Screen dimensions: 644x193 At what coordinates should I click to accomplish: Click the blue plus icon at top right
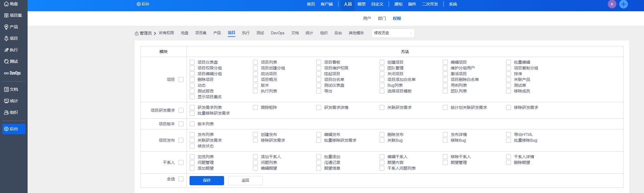624,4
